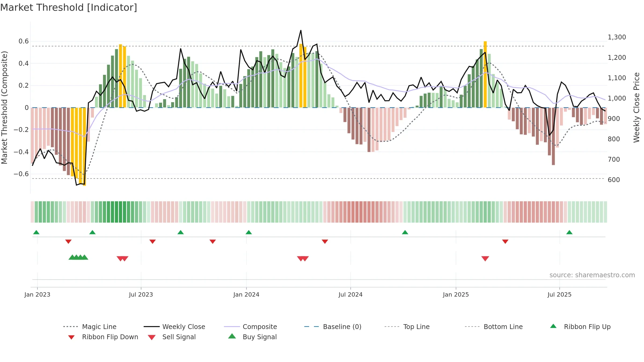
Task: Toggle the Magic Line legend entry
Action: pos(90,327)
